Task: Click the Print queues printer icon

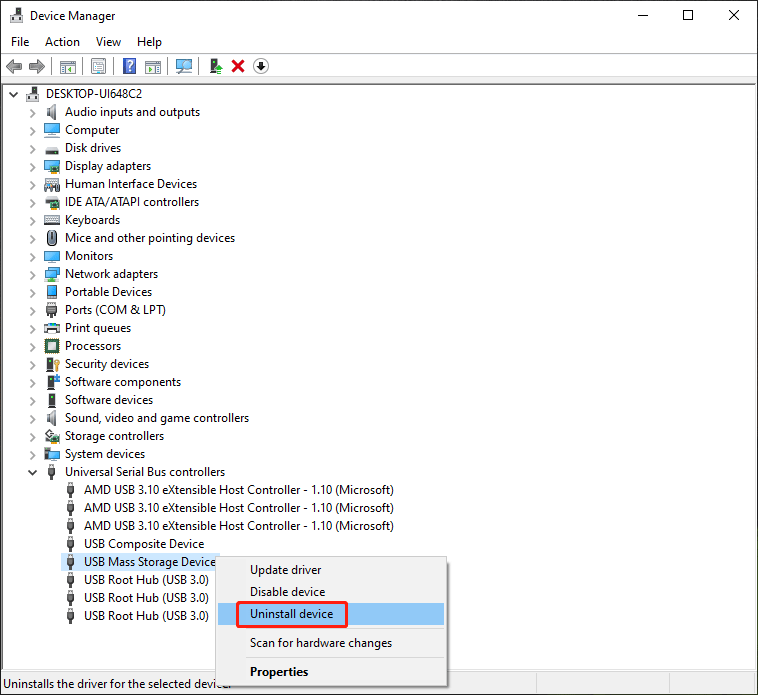Action: [x=52, y=328]
